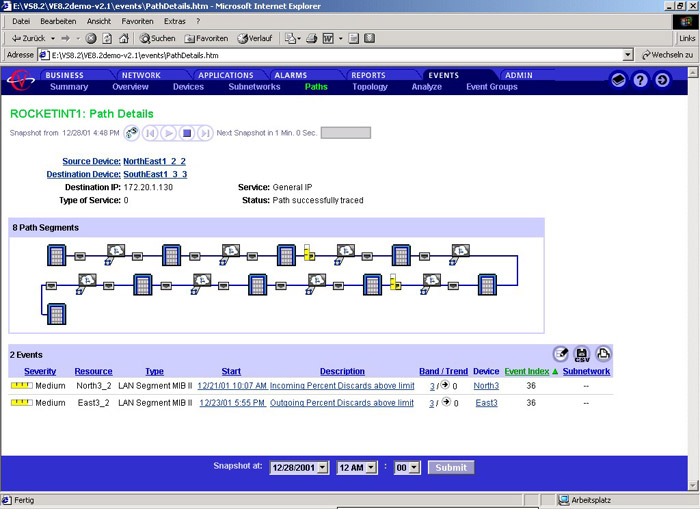Click the stop snapshot playback button

pyautogui.click(x=186, y=132)
